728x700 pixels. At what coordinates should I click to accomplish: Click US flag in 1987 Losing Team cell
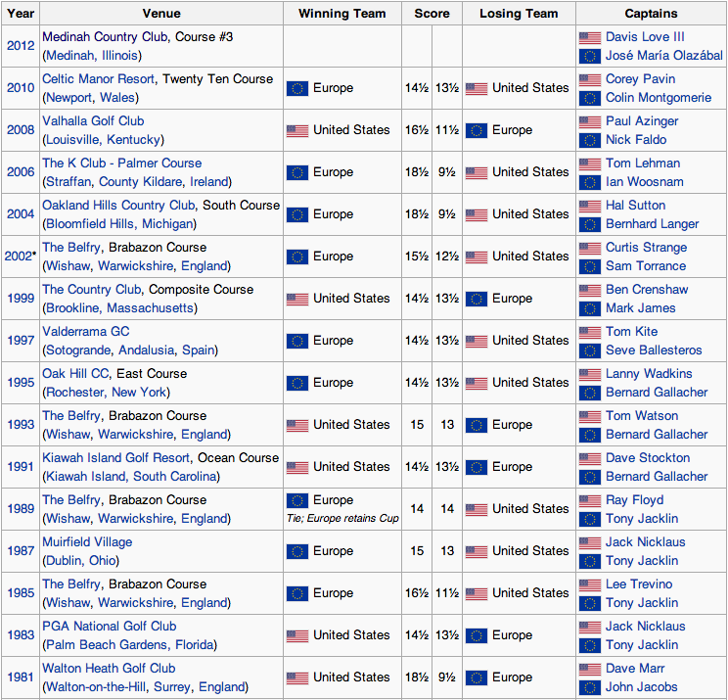(x=477, y=551)
